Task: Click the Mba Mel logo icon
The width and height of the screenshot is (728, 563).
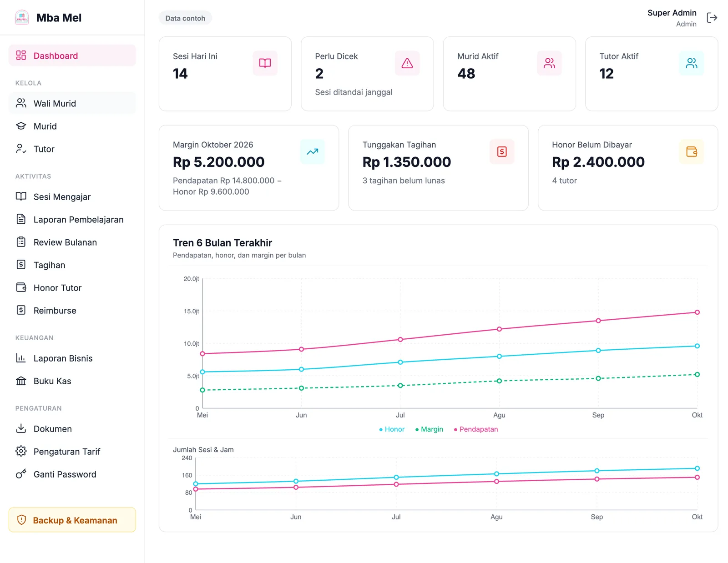Action: (22, 18)
